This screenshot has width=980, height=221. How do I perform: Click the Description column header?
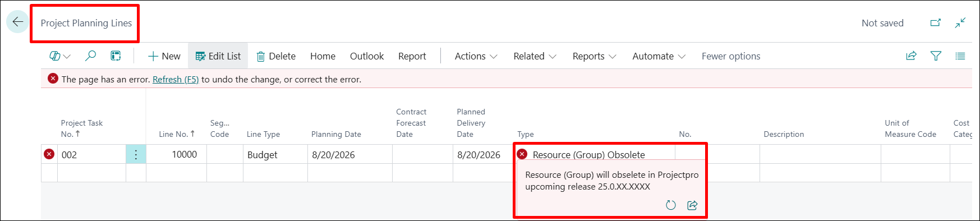(x=784, y=134)
